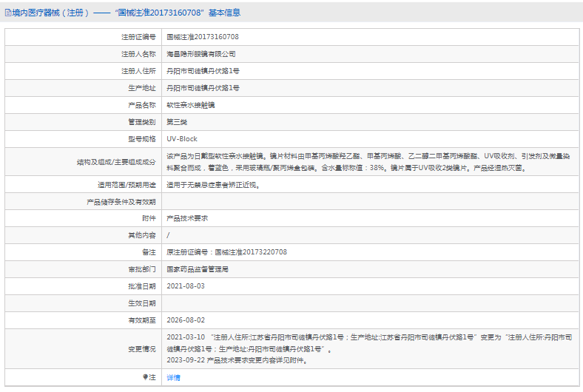Viewport: 583px width, 392px height.
Task: Click the 审批部门 row label
Action: tap(142, 269)
